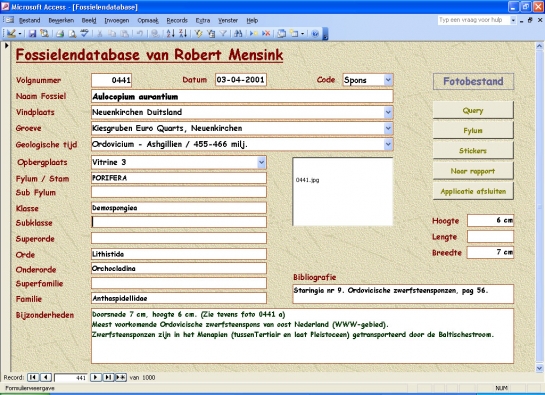
Task: Click the Fotobestand button
Action: 473,81
